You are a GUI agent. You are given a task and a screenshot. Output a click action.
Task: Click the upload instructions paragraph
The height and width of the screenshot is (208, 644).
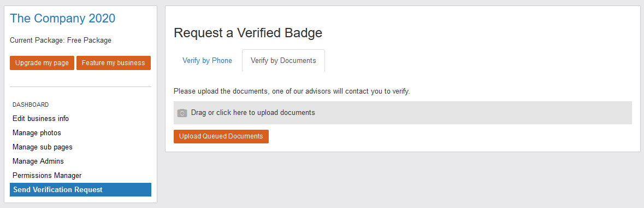pyautogui.click(x=292, y=91)
